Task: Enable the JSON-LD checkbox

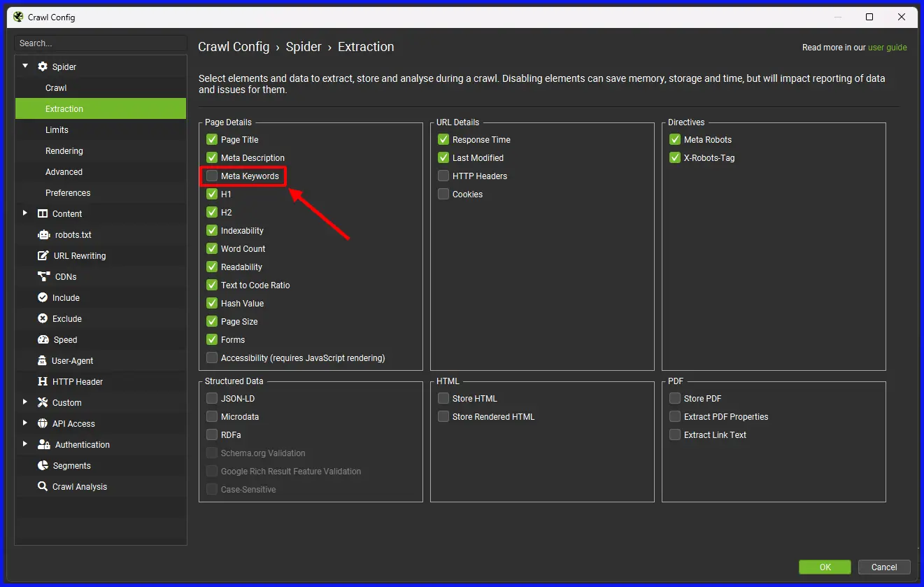Action: (x=212, y=398)
